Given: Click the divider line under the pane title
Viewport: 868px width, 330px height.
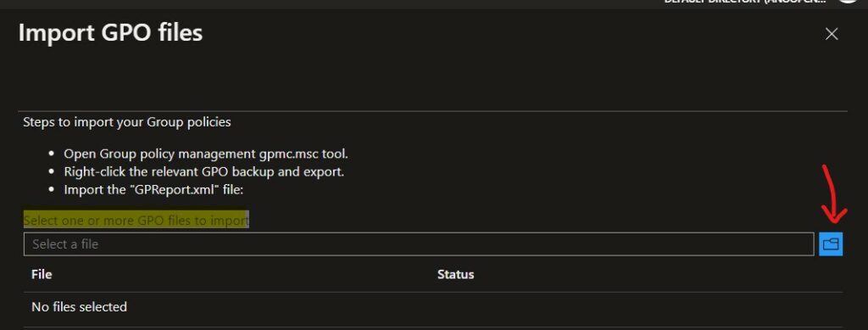Looking at the screenshot, I should (433, 111).
